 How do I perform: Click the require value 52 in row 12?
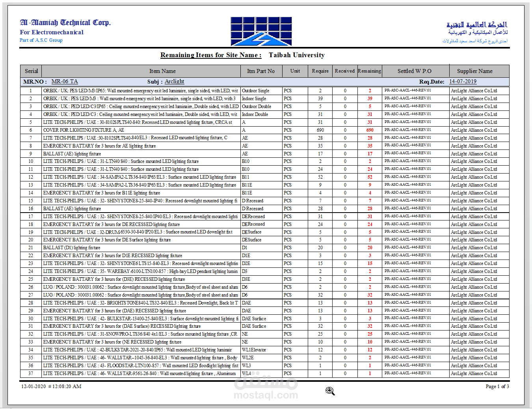point(320,177)
